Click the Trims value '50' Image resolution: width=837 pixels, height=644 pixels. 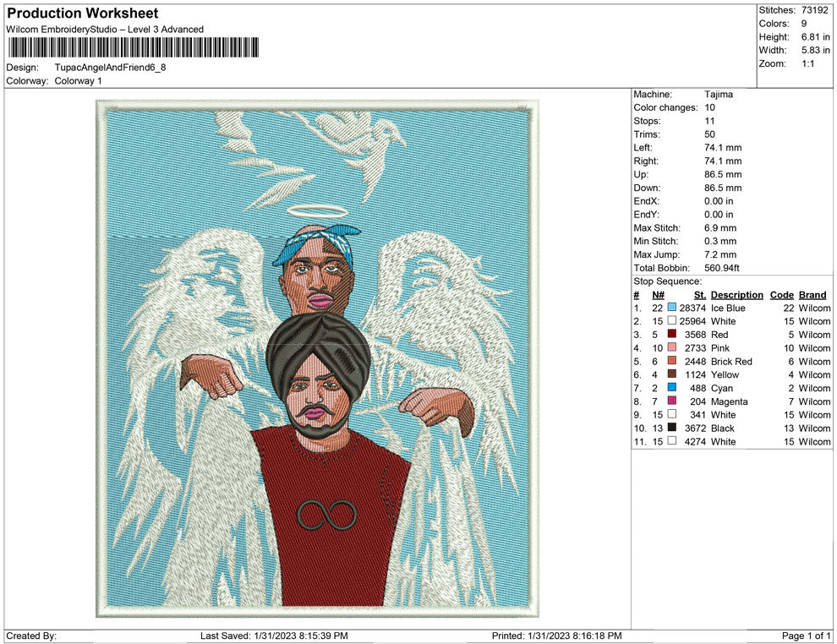click(x=709, y=134)
